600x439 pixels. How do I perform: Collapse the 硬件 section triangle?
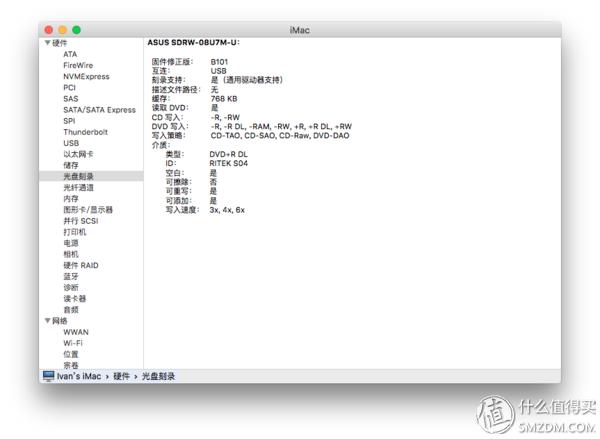coord(48,43)
